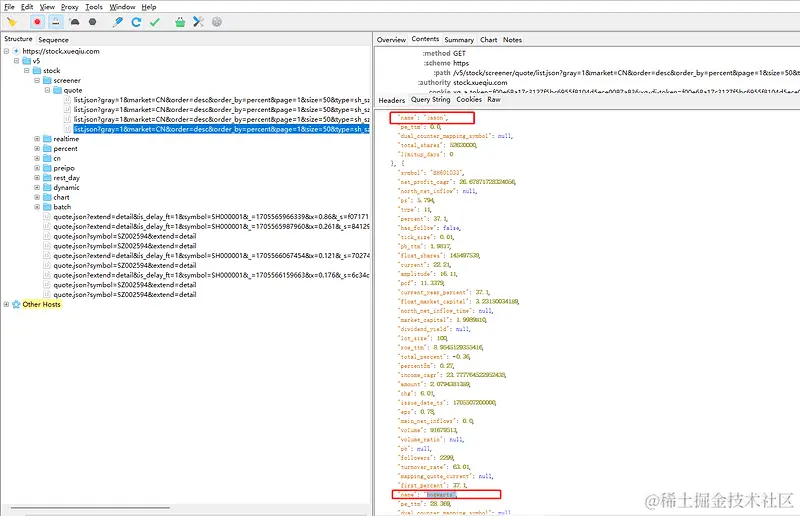This screenshot has height=516, width=800.
Task: Open the Overview tab
Action: [391, 39]
